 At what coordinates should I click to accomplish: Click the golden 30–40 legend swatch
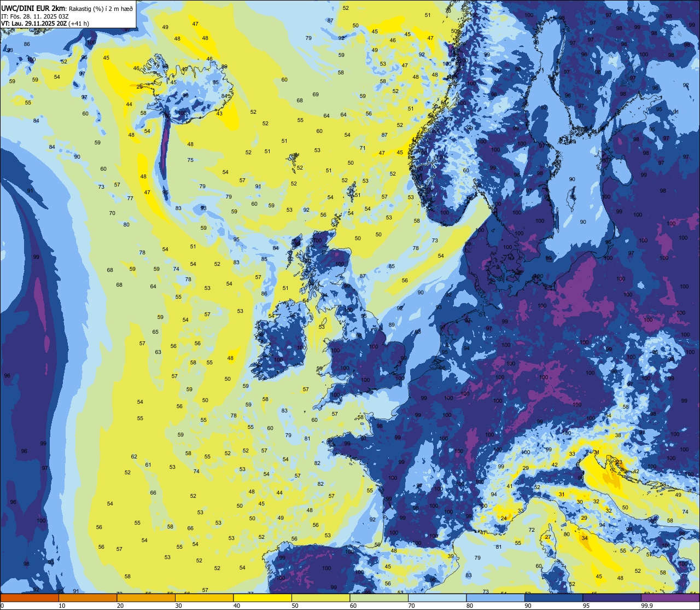(204, 597)
